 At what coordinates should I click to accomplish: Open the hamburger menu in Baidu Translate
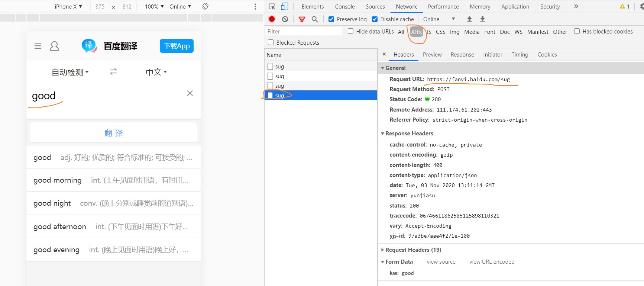[38, 46]
